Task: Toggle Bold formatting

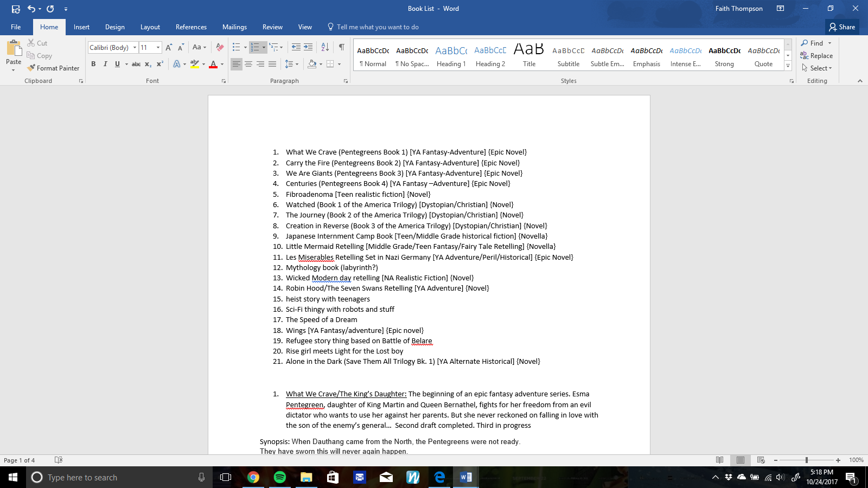Action: pos(93,64)
